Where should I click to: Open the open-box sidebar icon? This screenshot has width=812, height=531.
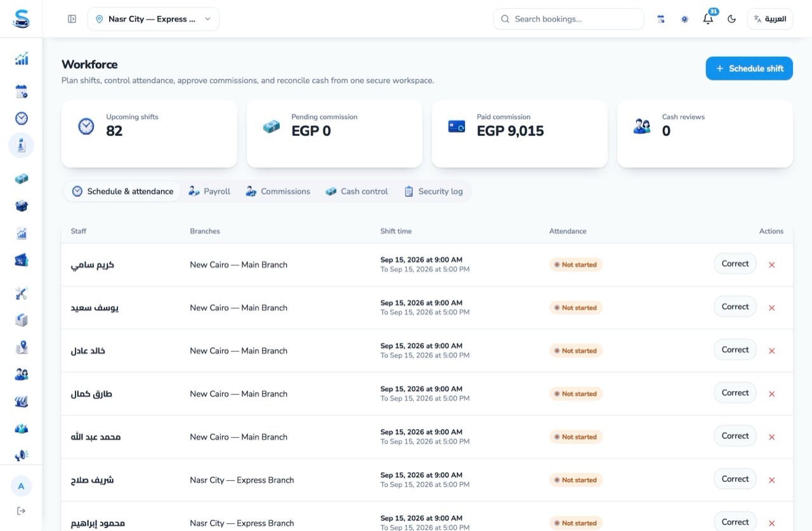click(22, 206)
